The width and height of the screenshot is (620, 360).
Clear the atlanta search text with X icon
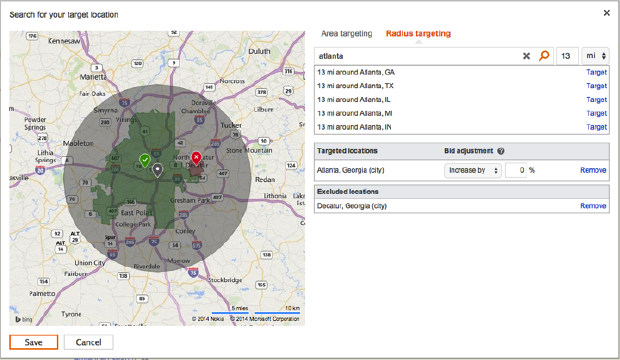click(526, 56)
